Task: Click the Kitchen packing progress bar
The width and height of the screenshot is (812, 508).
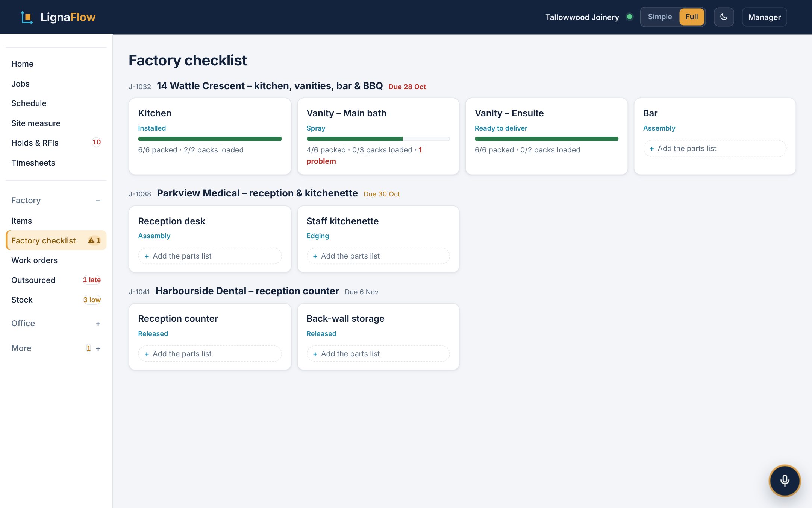Action: 210,139
